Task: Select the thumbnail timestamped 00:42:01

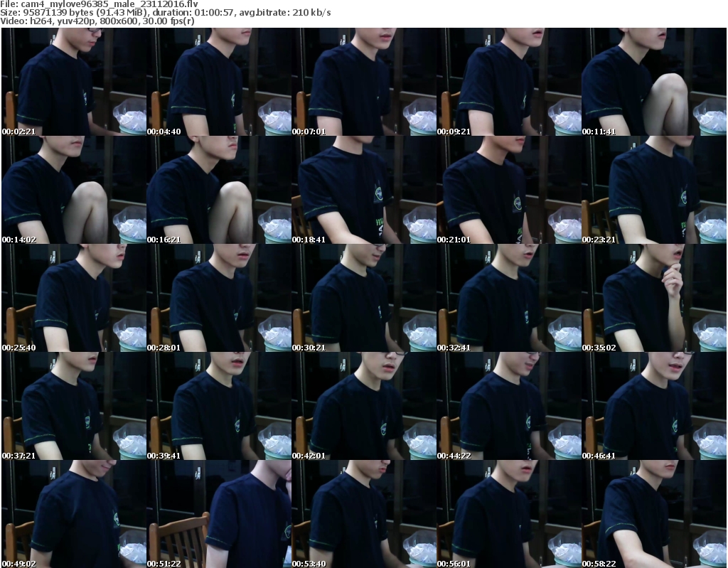Action: click(364, 406)
